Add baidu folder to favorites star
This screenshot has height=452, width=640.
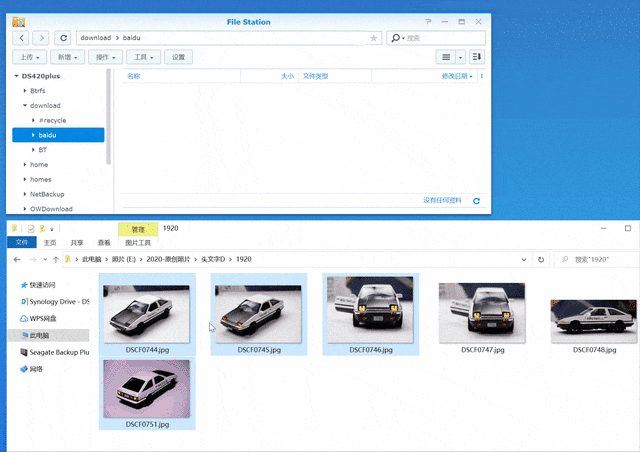(x=373, y=38)
